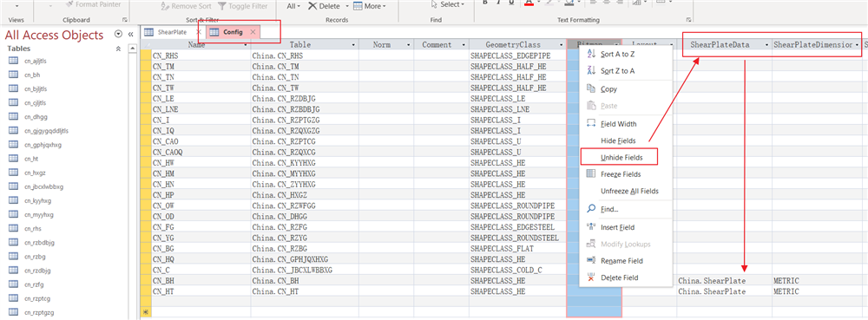Click Remove Sort in the ribbon
The width and height of the screenshot is (868, 320).
pyautogui.click(x=186, y=6)
